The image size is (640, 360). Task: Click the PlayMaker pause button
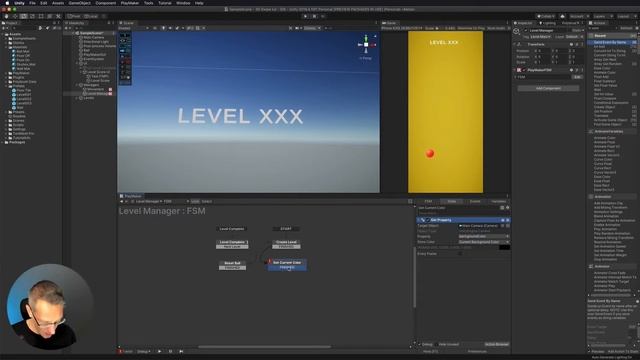(170, 351)
